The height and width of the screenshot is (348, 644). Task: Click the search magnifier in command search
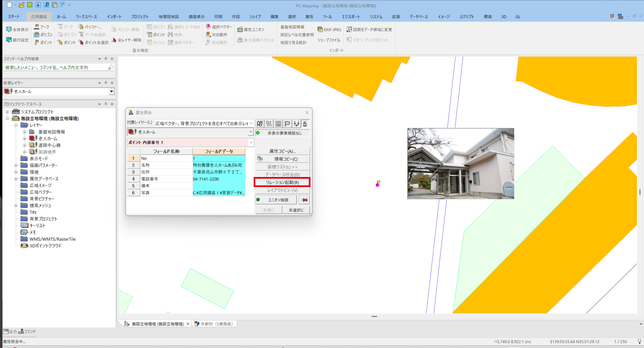click(111, 67)
